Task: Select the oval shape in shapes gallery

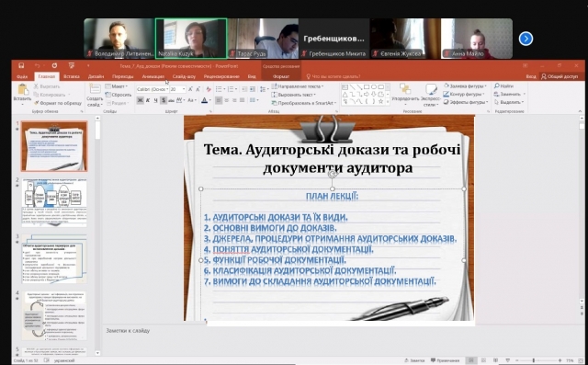Action: tap(374, 87)
